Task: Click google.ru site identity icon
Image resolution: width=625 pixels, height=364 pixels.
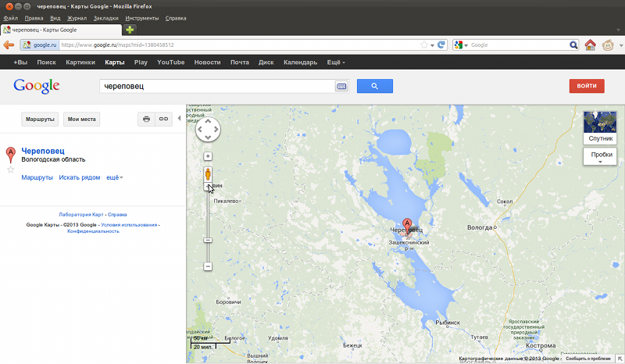Action: coord(39,45)
